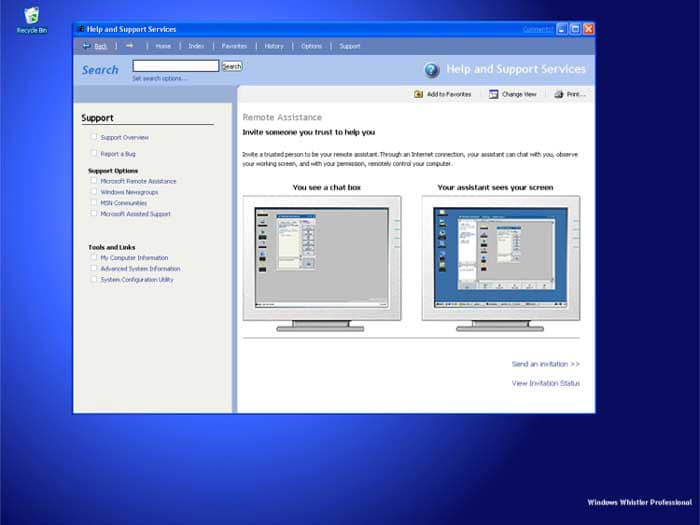Open System Configuration Utility link
Image resolution: width=700 pixels, height=525 pixels.
(137, 280)
